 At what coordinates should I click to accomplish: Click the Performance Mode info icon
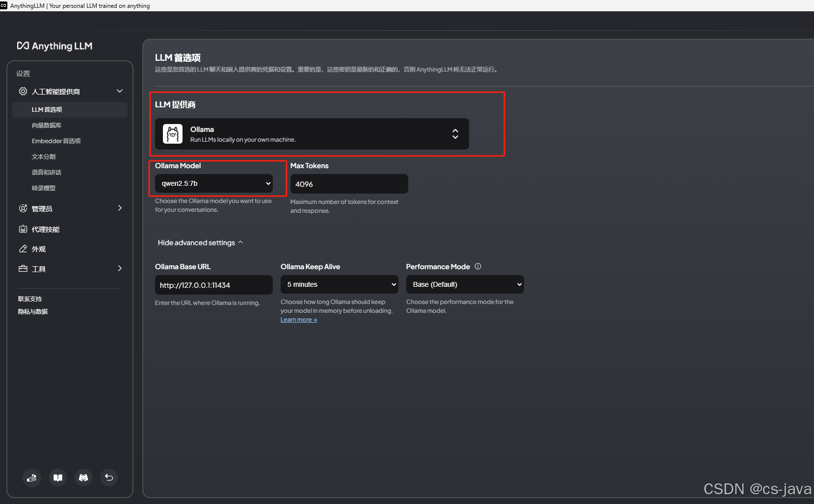pos(478,266)
